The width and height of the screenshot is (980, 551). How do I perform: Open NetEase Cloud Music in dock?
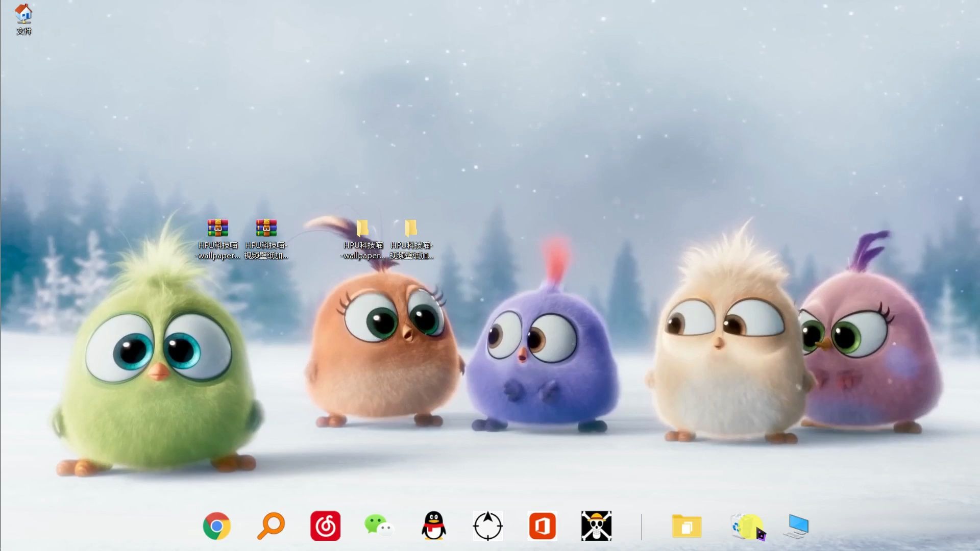[x=325, y=526]
